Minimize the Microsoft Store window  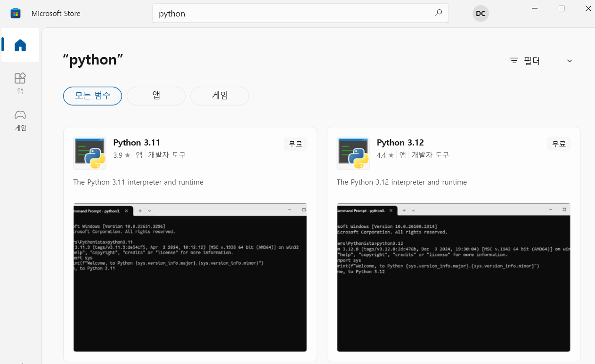coord(534,8)
